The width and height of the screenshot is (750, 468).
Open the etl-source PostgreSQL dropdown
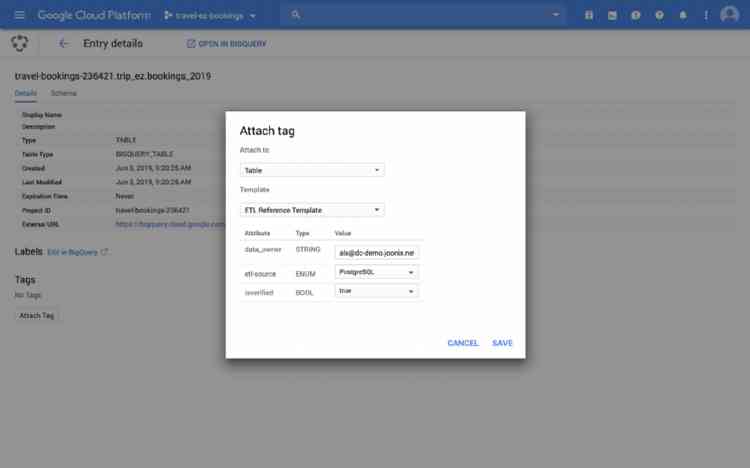(x=376, y=272)
